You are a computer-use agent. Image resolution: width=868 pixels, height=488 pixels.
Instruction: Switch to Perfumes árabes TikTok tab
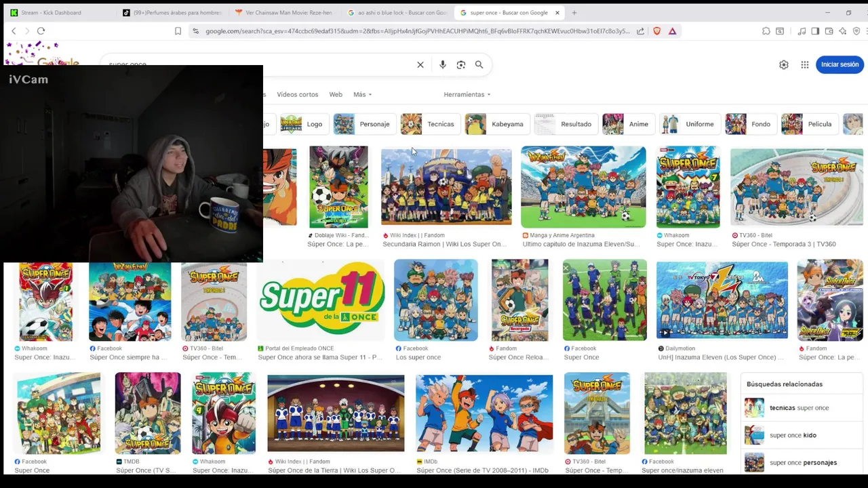173,13
